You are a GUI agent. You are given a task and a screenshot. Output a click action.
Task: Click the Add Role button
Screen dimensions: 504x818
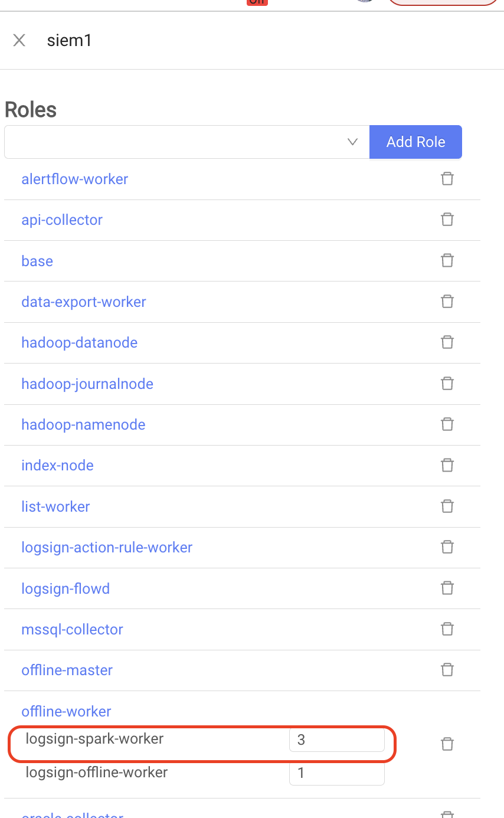[x=415, y=142]
